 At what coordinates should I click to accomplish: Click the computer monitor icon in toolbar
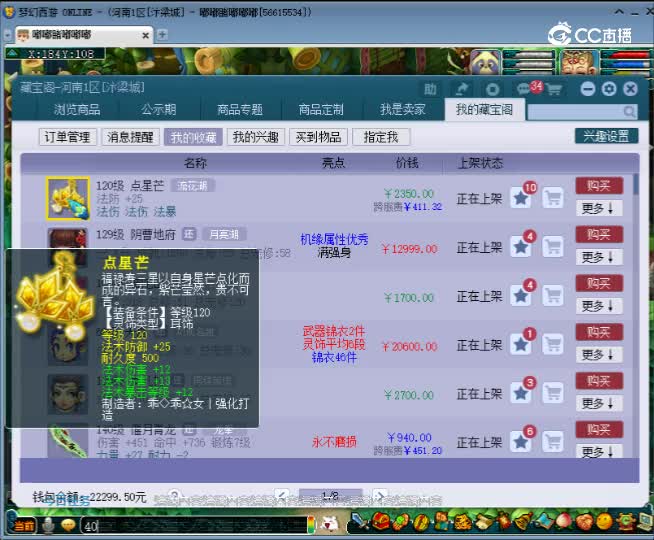[646, 520]
